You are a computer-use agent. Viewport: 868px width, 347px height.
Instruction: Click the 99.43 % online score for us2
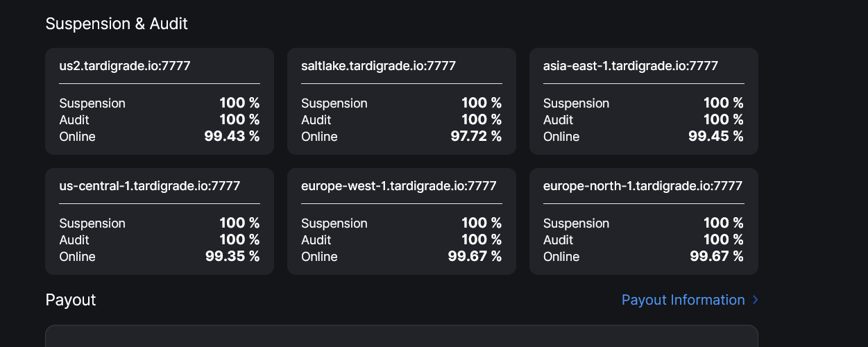click(232, 137)
